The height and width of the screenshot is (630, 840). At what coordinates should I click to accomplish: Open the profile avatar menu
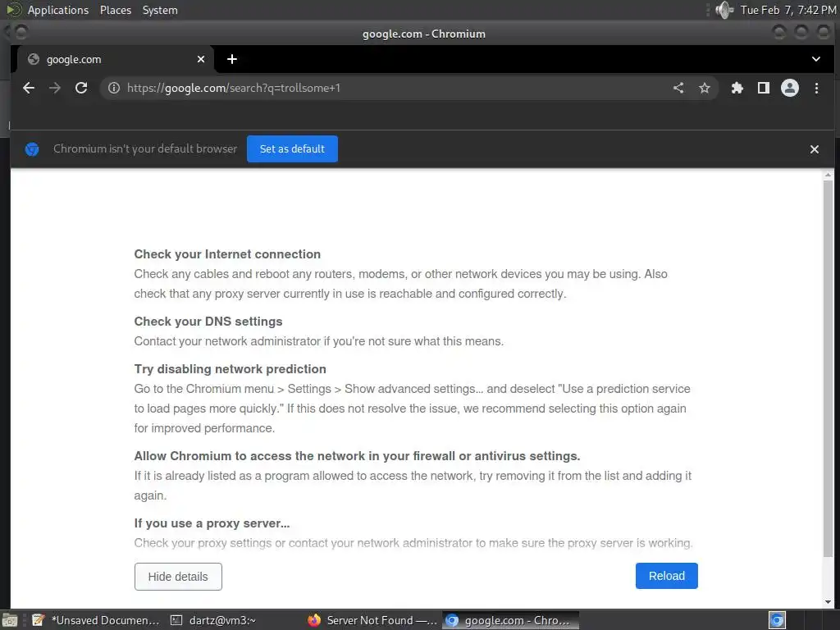pyautogui.click(x=790, y=88)
